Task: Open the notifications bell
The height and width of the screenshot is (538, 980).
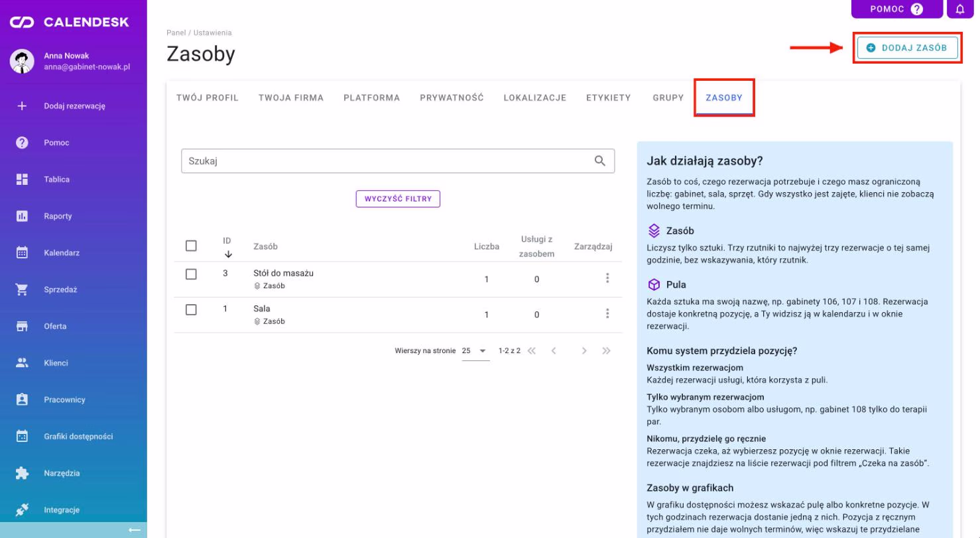Action: (960, 9)
